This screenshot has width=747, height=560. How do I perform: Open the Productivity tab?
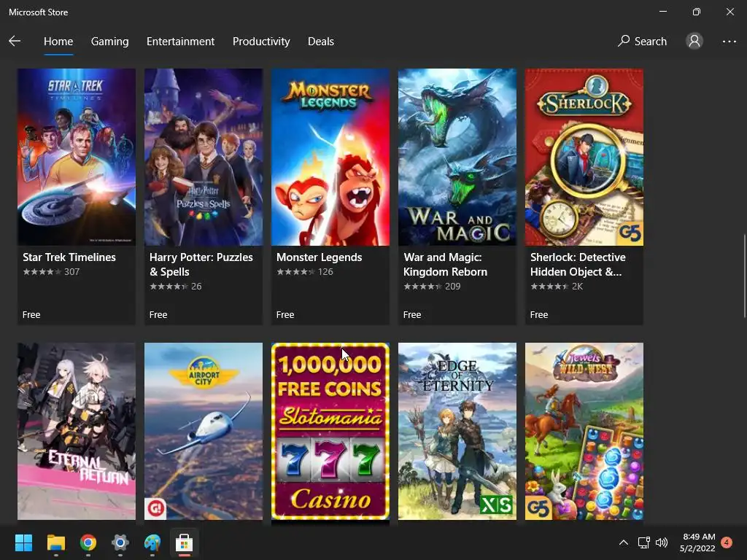[261, 42]
